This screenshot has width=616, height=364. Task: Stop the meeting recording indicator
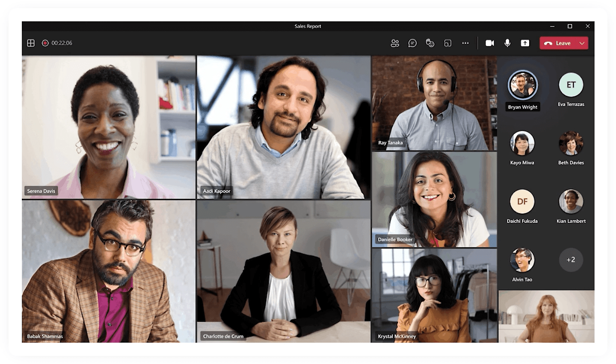[x=45, y=43]
